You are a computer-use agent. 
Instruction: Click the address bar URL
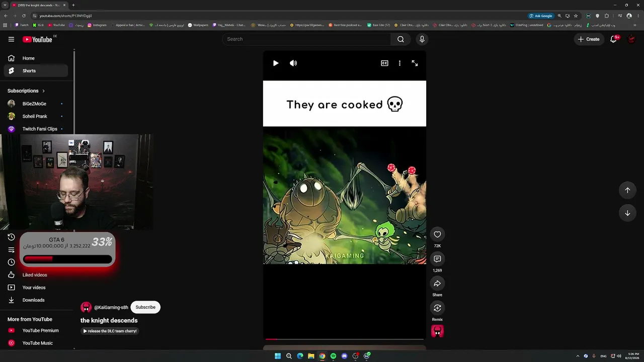tap(66, 16)
